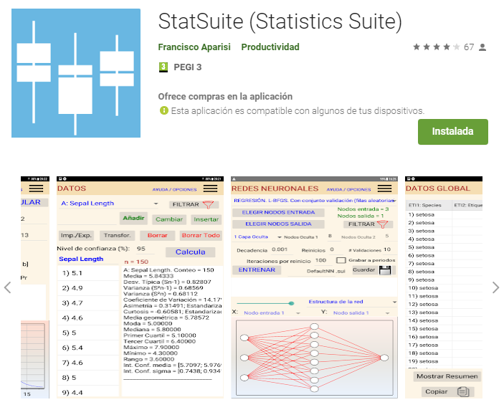Open the DATOS GLOBAL screenshot thumbnail
504x420 pixels.
click(444, 287)
